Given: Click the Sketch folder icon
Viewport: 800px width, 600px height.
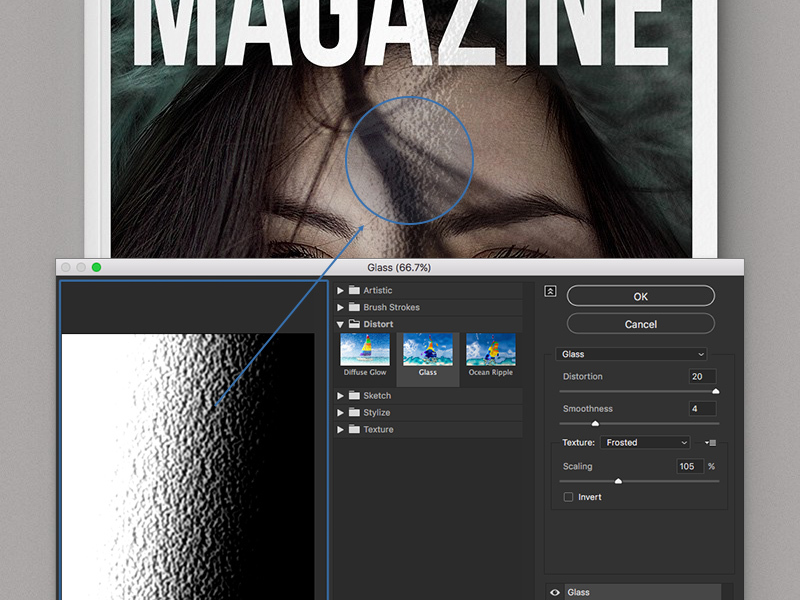Looking at the screenshot, I should click(354, 396).
